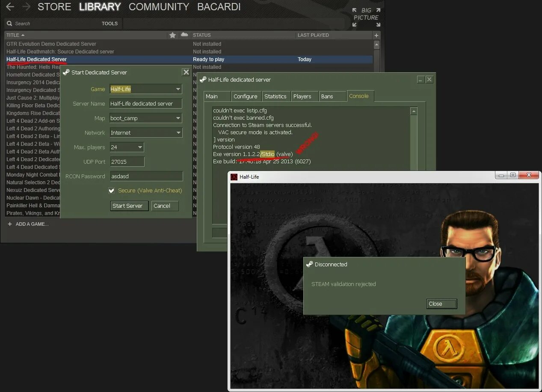Click 'Ready to play' status text
The height and width of the screenshot is (392, 542).
pyautogui.click(x=208, y=59)
